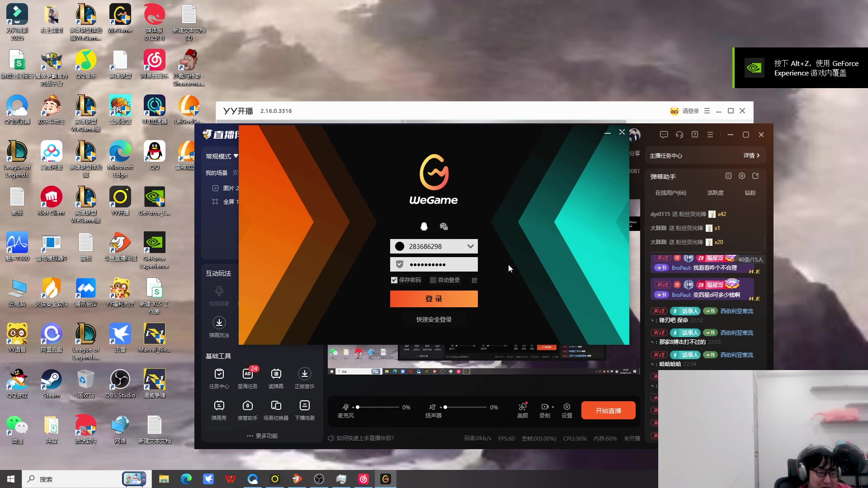
Task: Select the WeChat login icon tab
Action: point(444,226)
